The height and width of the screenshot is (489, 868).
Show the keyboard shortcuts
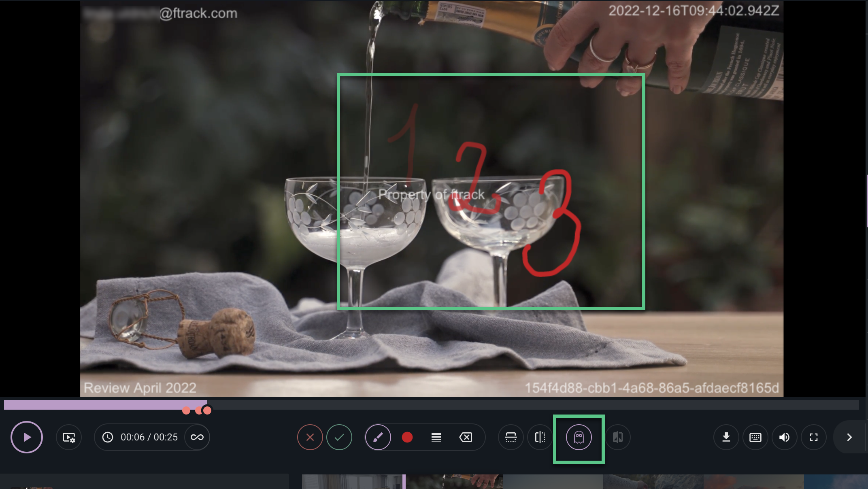click(x=755, y=437)
